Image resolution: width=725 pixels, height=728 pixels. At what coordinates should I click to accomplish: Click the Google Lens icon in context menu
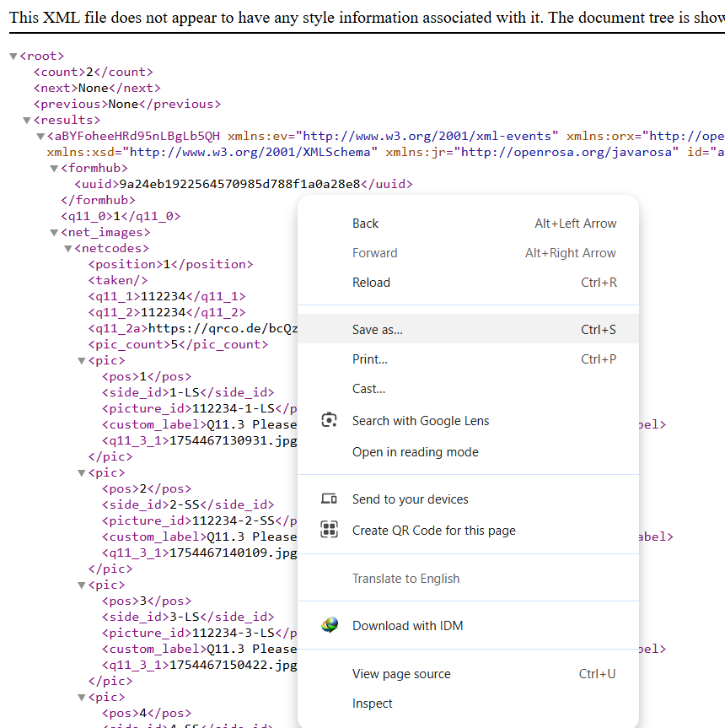330,420
